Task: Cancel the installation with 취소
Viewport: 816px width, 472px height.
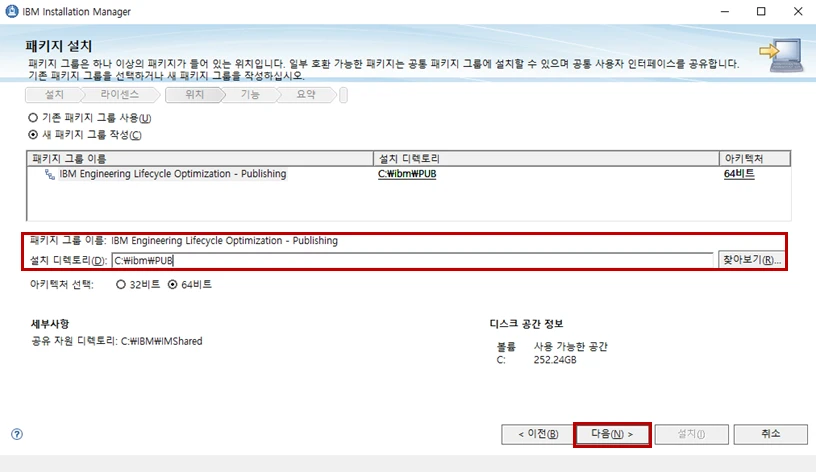Action: coord(770,434)
